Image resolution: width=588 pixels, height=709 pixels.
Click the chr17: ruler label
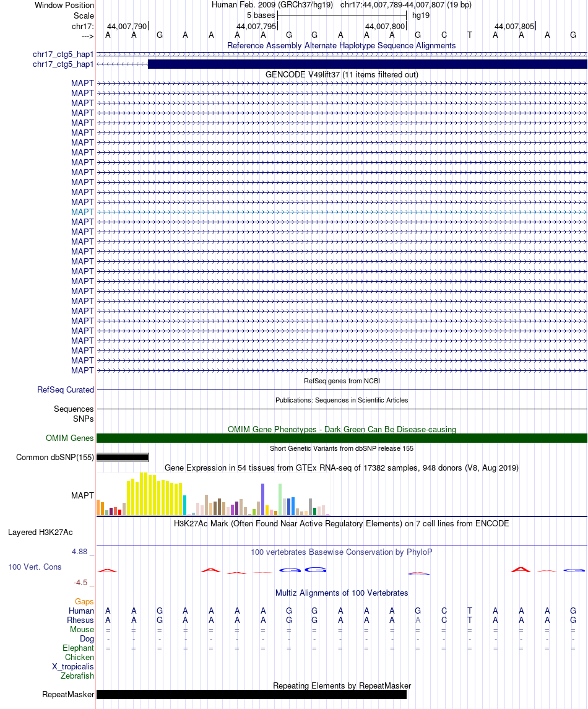pos(83,26)
